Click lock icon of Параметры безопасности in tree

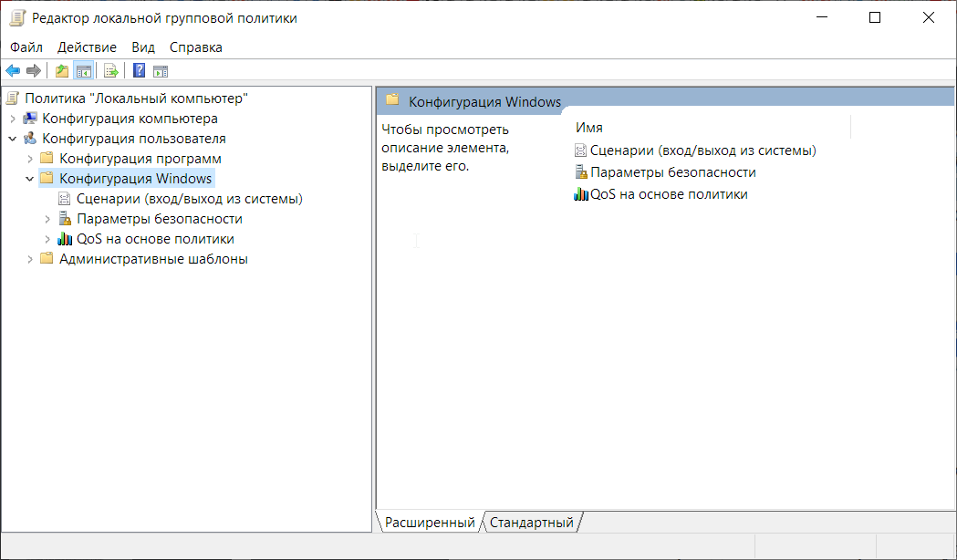(65, 218)
